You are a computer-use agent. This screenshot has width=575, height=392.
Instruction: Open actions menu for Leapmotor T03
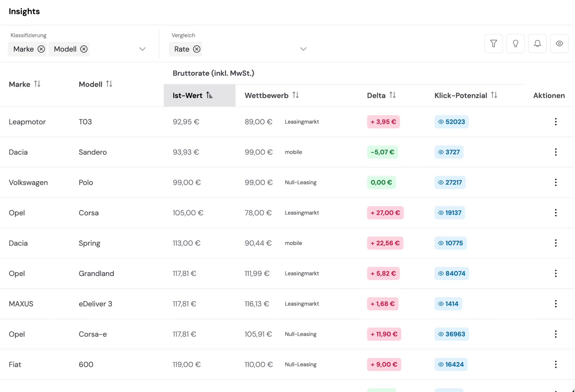tap(555, 122)
